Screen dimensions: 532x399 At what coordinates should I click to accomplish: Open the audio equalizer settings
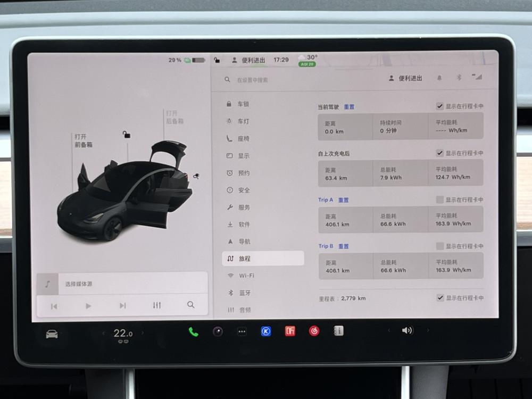tap(157, 305)
